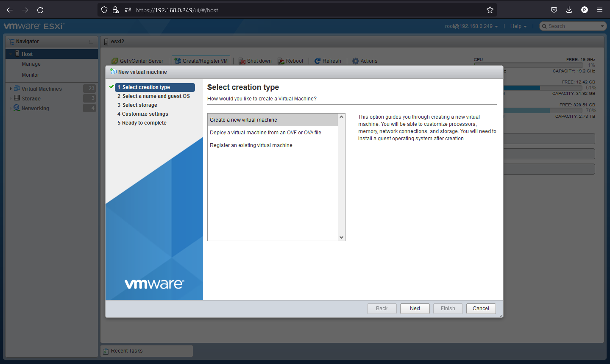Click the Networking globe icon
610x364 pixels.
[x=17, y=108]
